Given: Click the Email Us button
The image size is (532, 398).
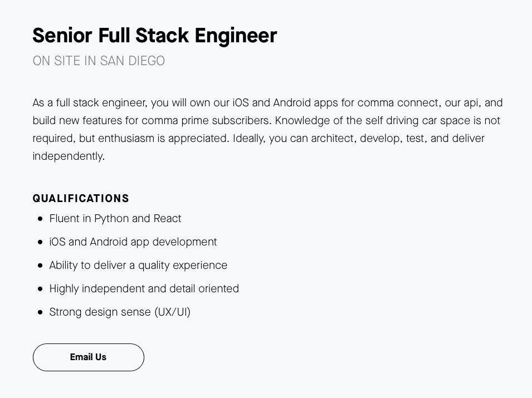Looking at the screenshot, I should coord(88,357).
